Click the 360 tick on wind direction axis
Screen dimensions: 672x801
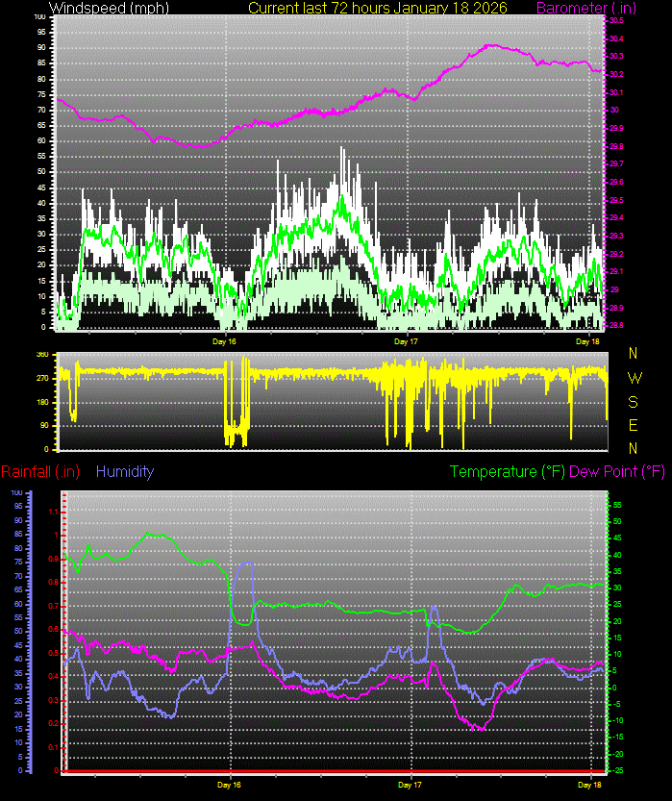(42, 355)
